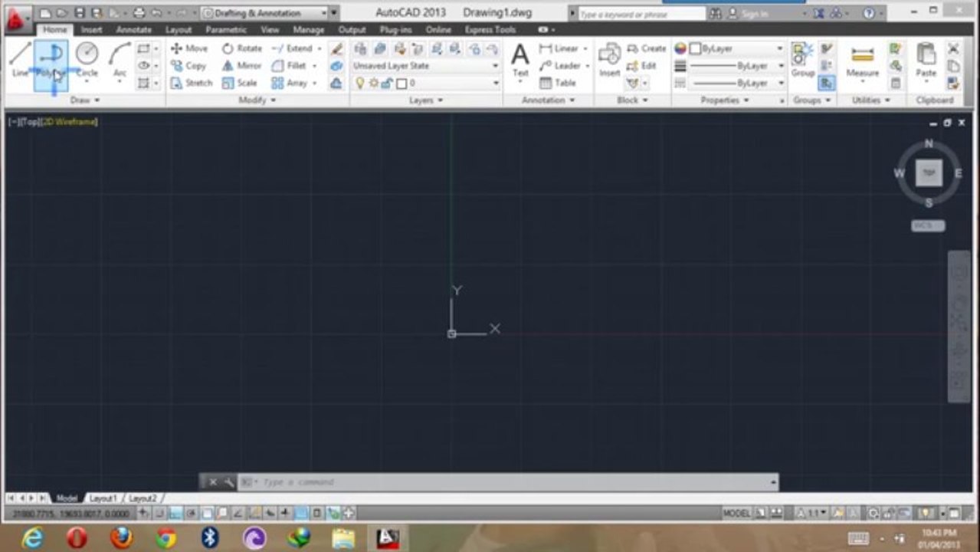This screenshot has height=552, width=980.
Task: Expand the Utilities panel
Action: [x=871, y=100]
